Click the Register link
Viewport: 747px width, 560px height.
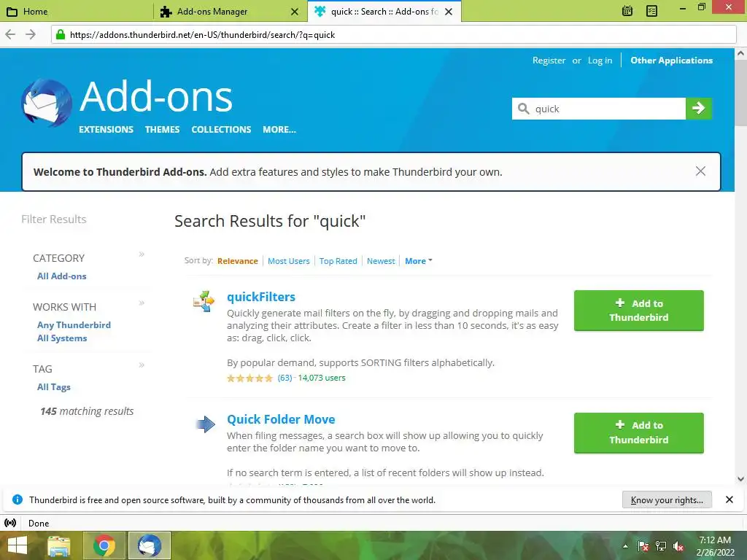coord(549,61)
